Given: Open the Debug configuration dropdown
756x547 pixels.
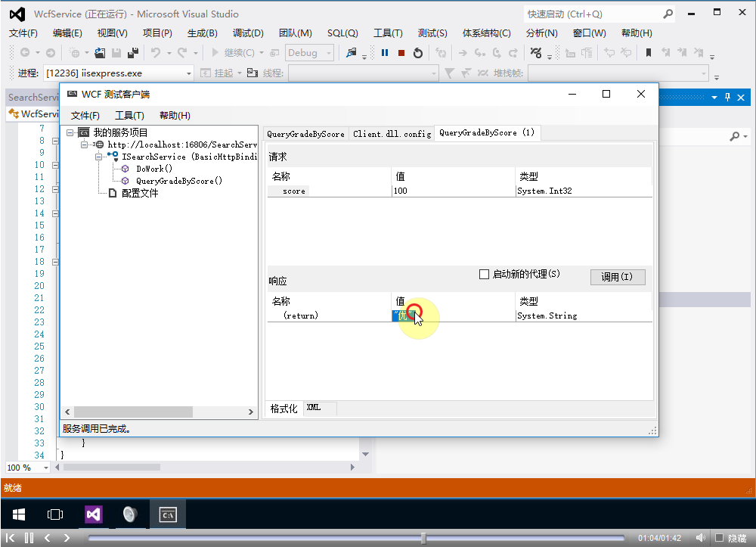Looking at the screenshot, I should tap(310, 53).
